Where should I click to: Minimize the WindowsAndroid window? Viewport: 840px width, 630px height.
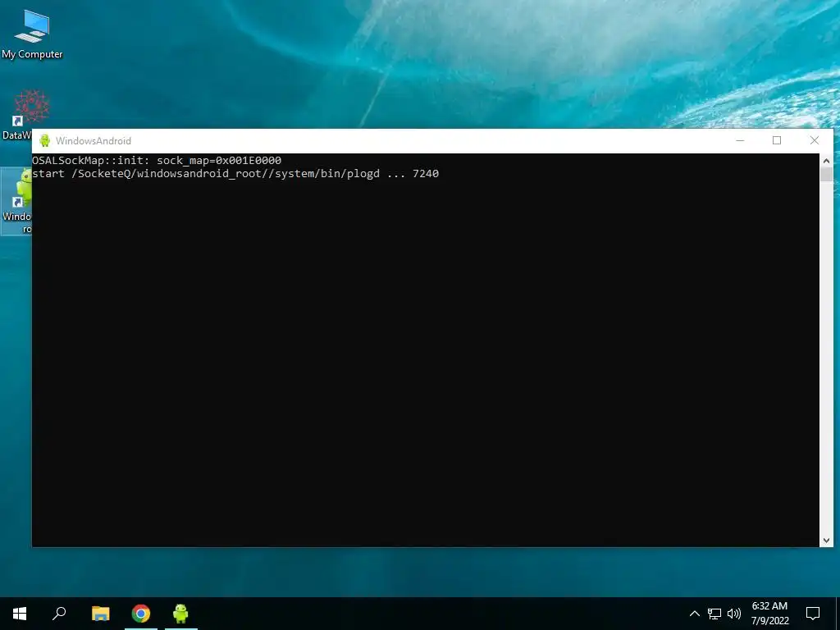click(x=740, y=141)
